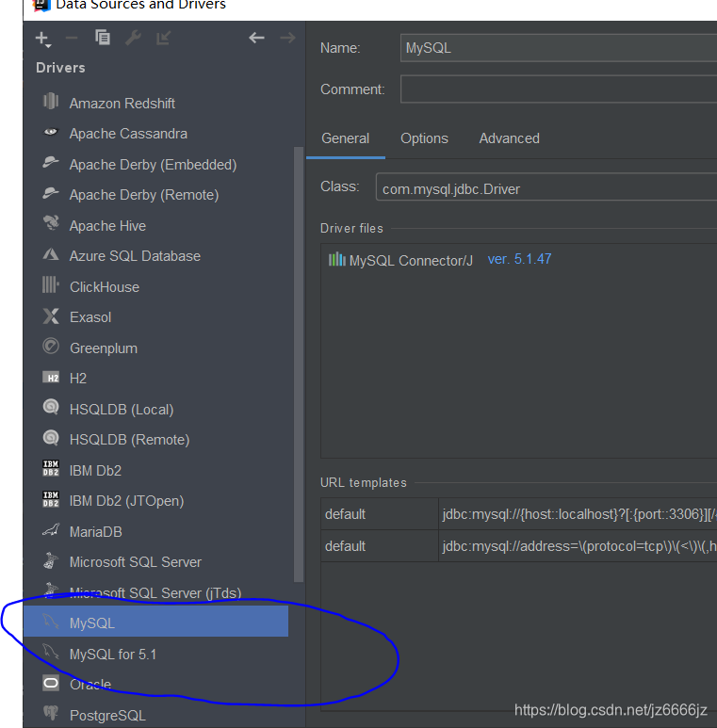Switch to the Options tab

[x=424, y=138]
